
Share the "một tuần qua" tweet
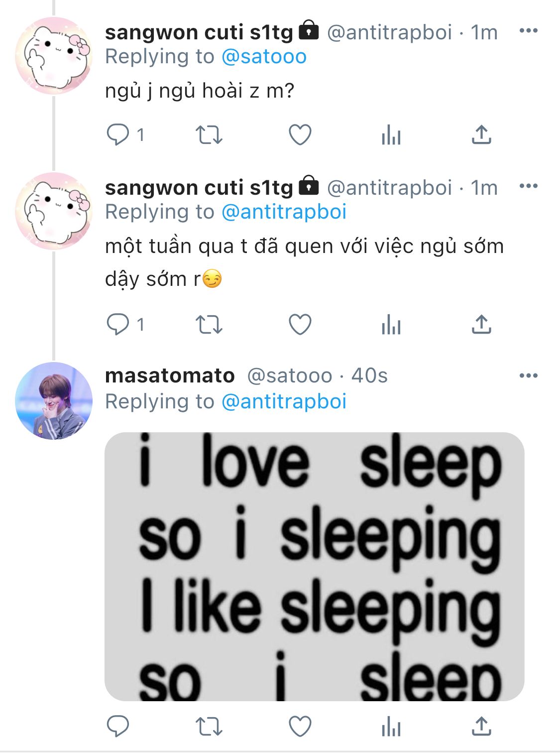pyautogui.click(x=481, y=325)
